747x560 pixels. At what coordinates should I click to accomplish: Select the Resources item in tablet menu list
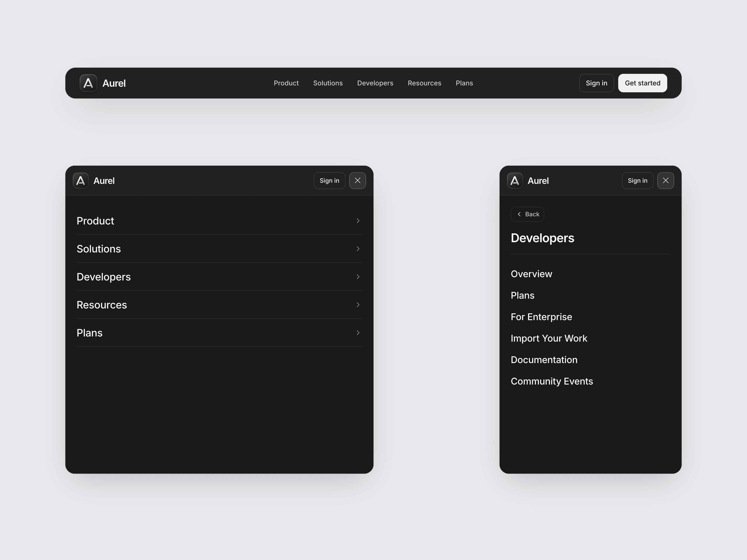pyautogui.click(x=219, y=305)
